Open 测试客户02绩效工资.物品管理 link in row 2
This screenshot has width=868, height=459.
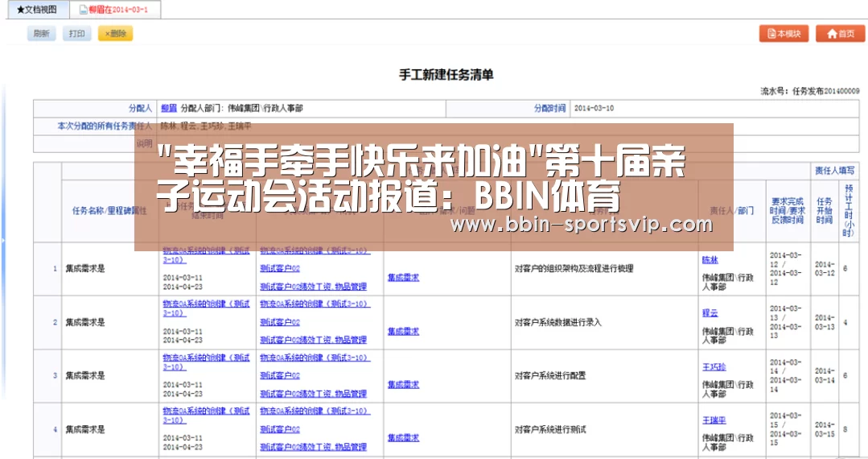(313, 340)
